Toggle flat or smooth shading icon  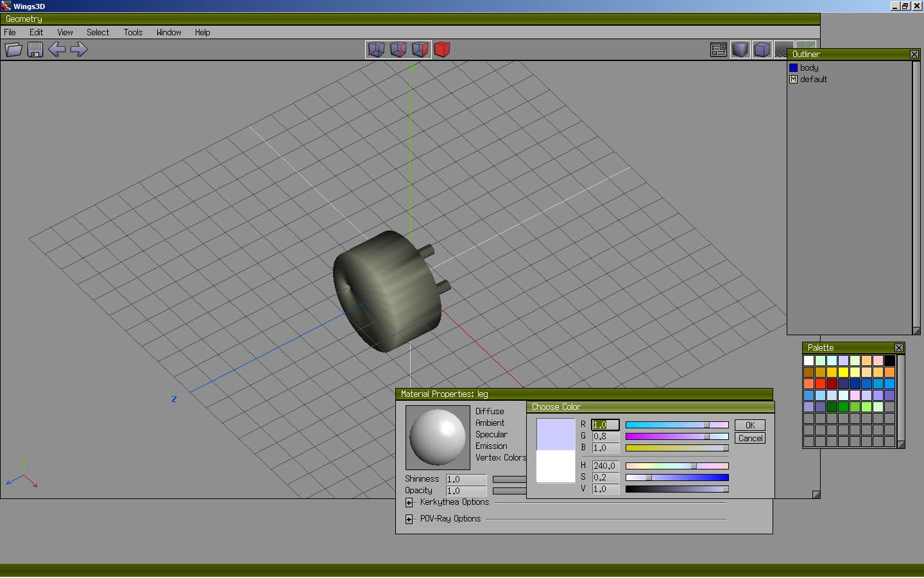point(740,49)
